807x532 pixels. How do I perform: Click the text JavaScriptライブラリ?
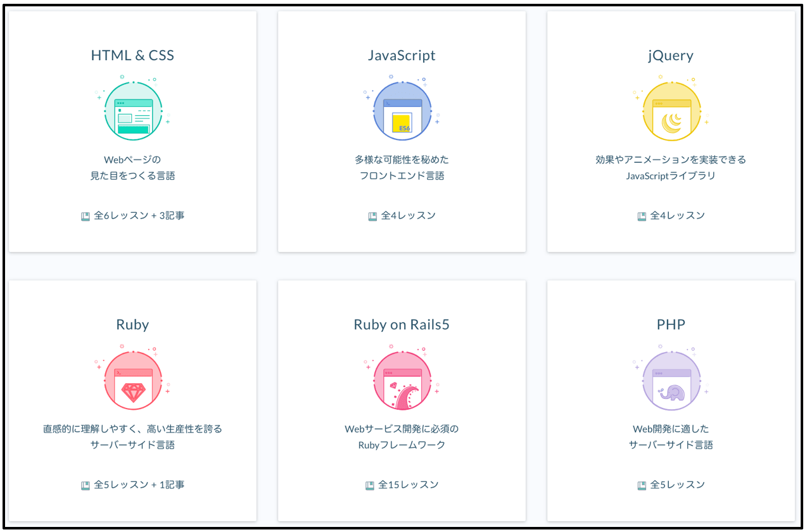pyautogui.click(x=671, y=176)
